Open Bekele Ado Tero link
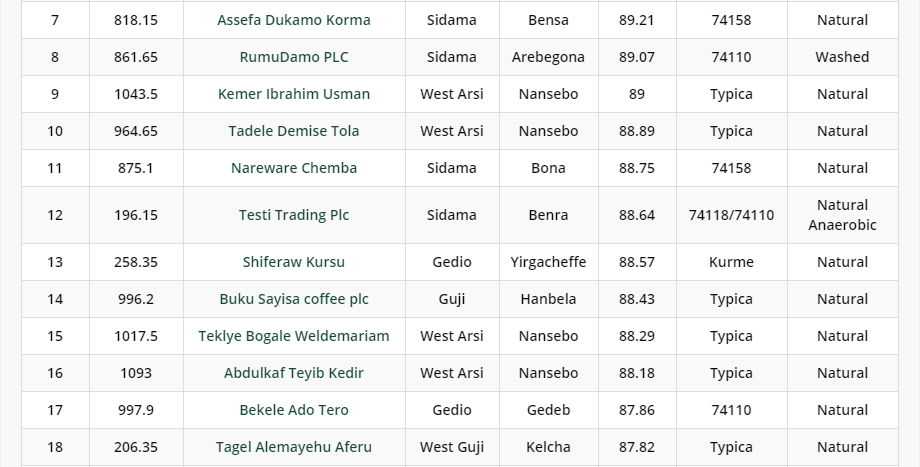Screen dimensions: 920x467 pos(294,410)
